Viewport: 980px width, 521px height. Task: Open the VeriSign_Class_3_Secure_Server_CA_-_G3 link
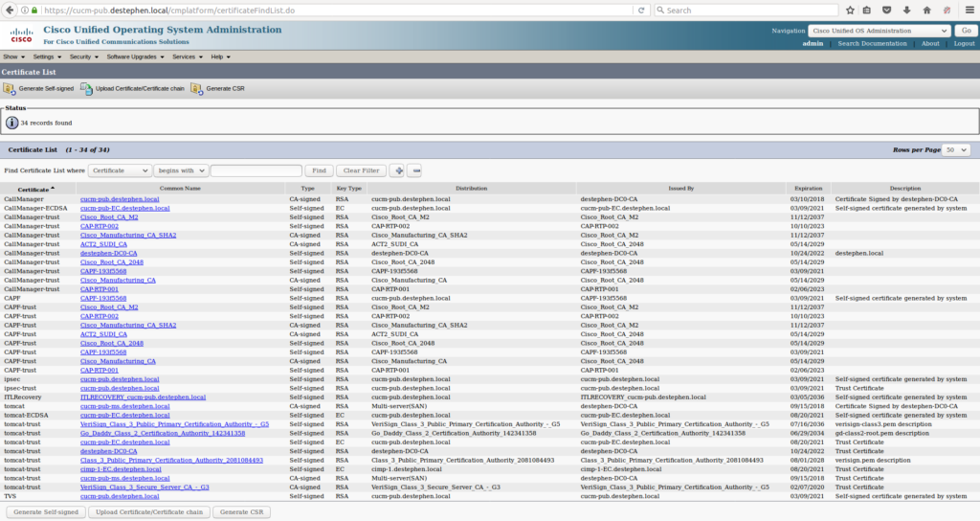click(145, 487)
